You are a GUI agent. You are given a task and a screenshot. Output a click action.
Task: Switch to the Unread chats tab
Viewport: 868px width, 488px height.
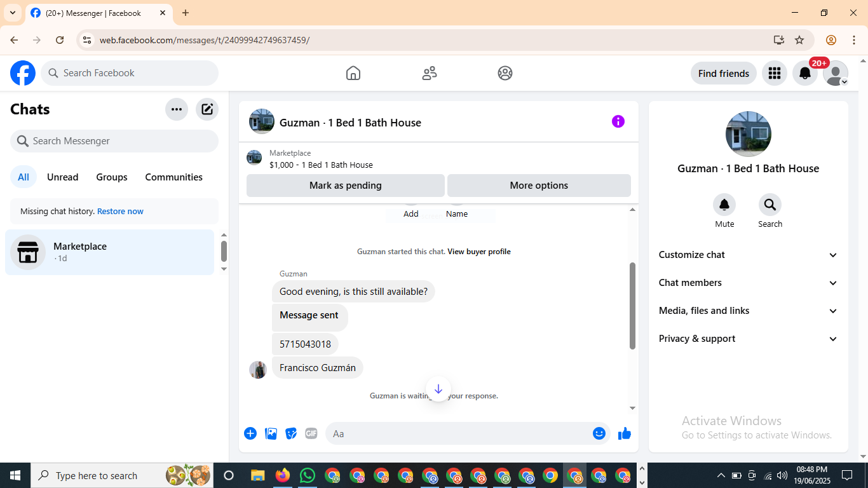[x=63, y=177]
